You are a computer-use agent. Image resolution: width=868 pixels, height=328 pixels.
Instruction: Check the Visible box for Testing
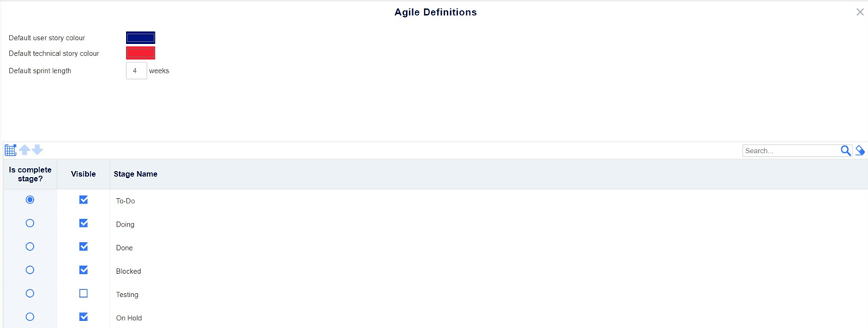coord(84,294)
